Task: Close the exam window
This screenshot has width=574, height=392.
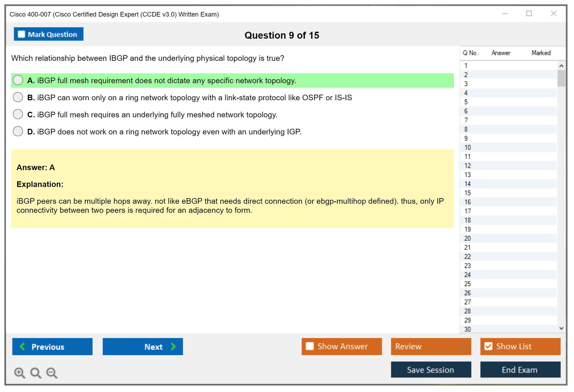Action: tap(553, 14)
